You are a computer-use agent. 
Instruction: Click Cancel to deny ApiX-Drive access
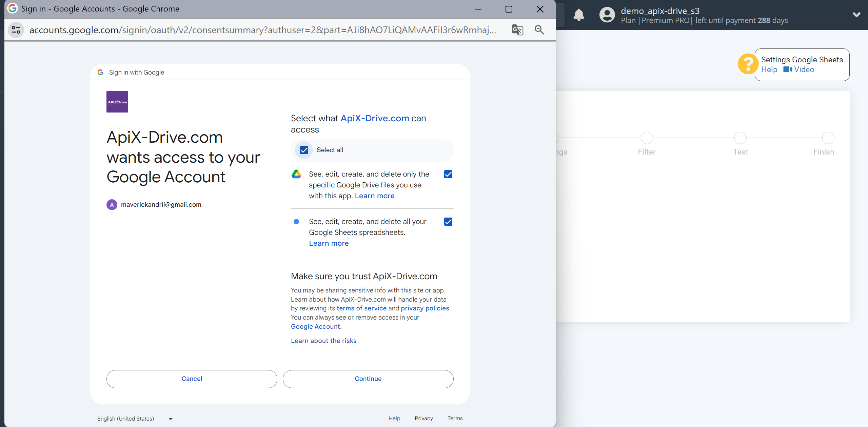coord(192,379)
